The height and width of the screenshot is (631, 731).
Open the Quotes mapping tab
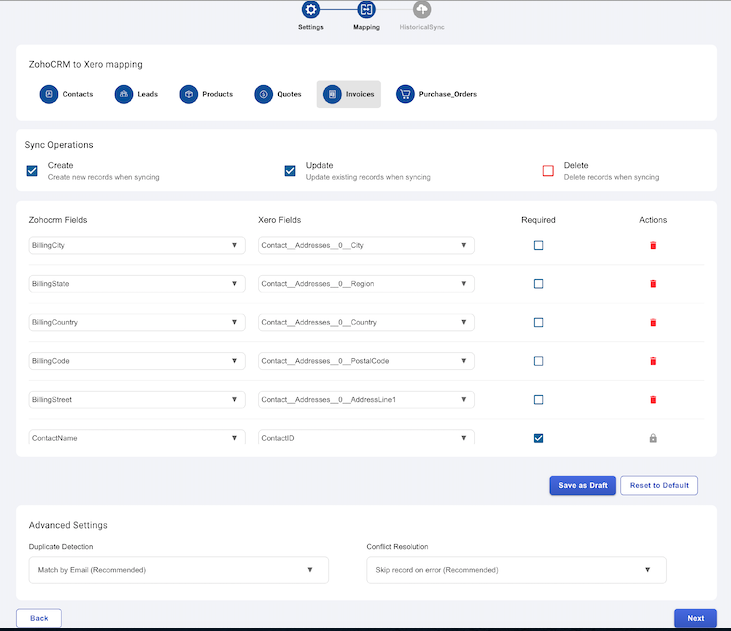278,94
